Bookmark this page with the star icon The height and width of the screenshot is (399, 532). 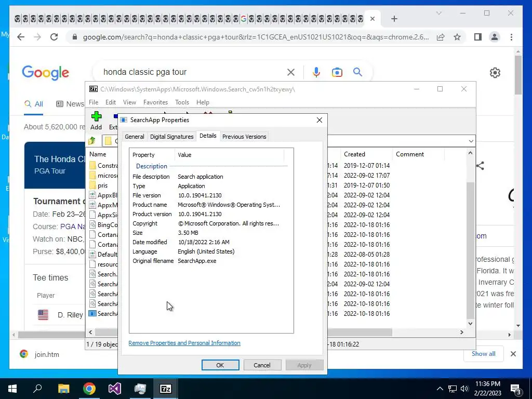[457, 37]
